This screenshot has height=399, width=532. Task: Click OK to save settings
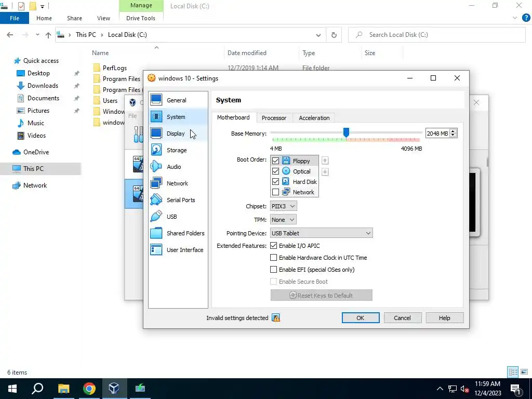click(361, 318)
